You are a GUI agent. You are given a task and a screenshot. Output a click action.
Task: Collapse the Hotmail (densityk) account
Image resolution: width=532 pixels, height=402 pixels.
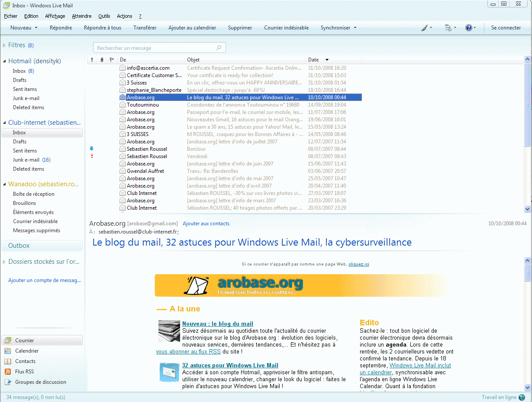point(4,61)
